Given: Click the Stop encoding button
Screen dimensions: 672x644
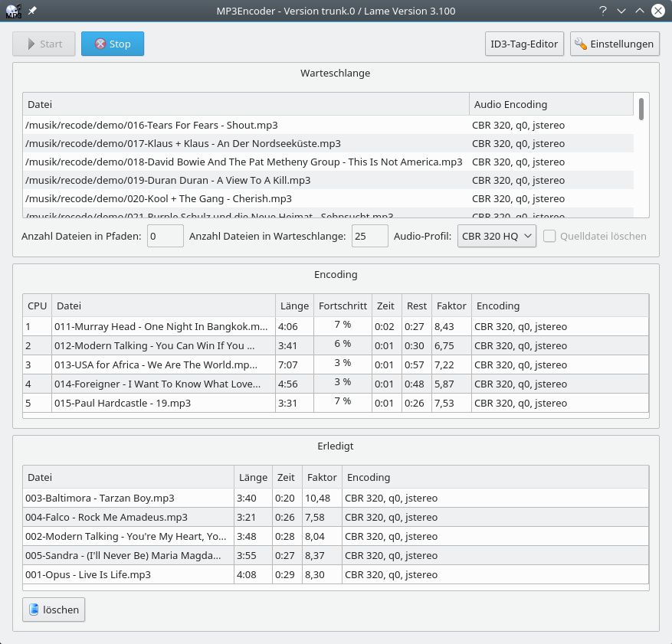Looking at the screenshot, I should (113, 44).
